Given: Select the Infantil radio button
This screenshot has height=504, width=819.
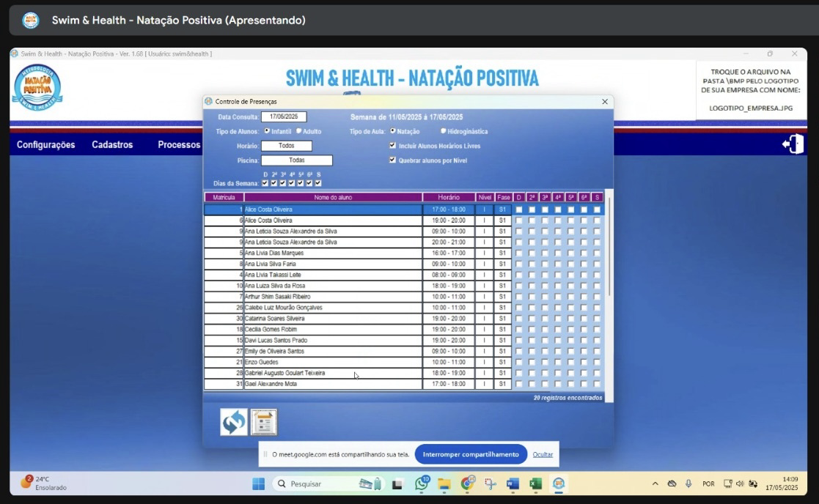Looking at the screenshot, I should 267,131.
